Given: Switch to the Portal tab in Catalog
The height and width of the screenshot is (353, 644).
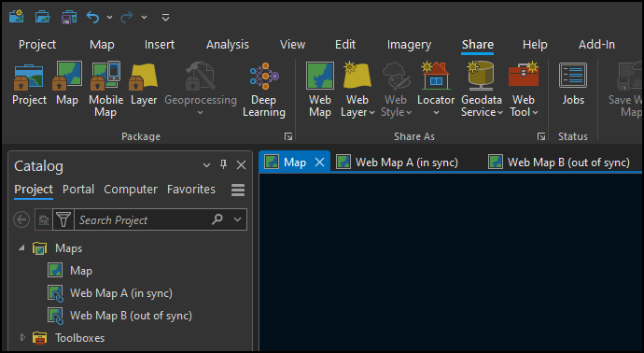Looking at the screenshot, I should click(x=78, y=190).
